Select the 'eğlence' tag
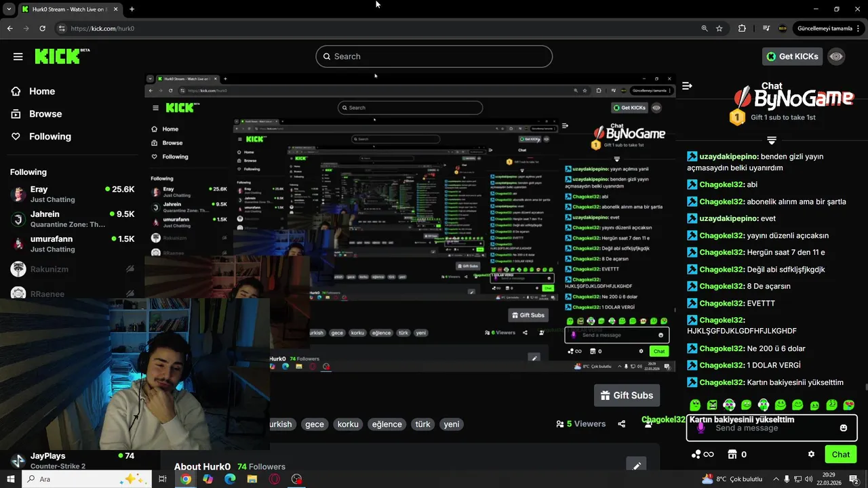 pyautogui.click(x=387, y=424)
